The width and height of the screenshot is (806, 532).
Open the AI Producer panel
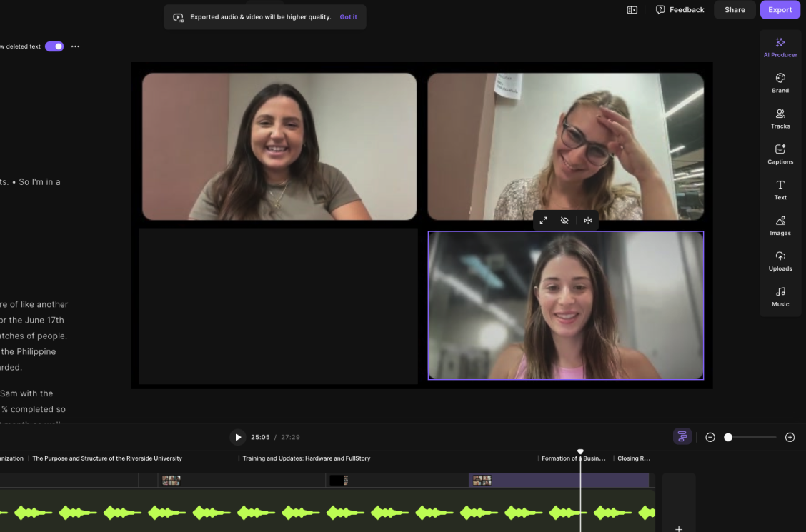780,47
